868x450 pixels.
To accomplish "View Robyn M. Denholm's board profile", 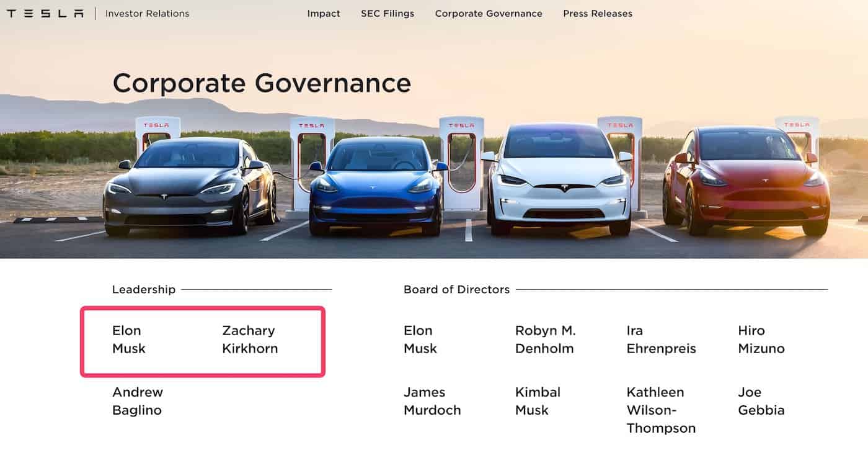I will (x=546, y=340).
